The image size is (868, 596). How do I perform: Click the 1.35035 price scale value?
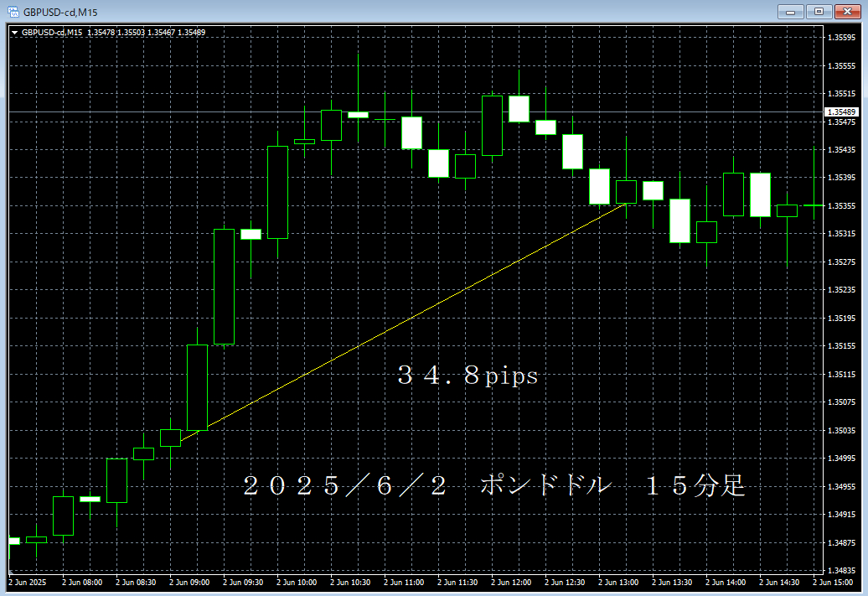(841, 430)
